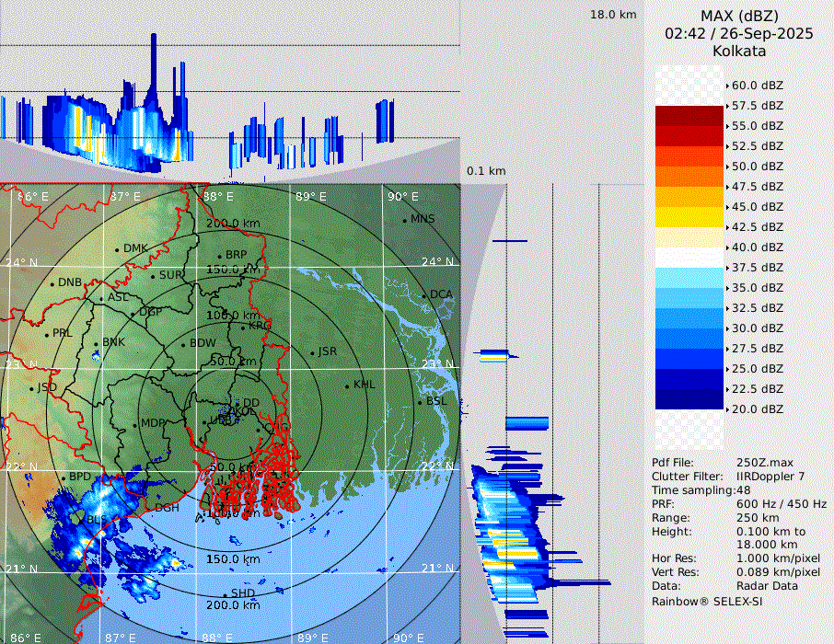Click the SHD station marker over the sea
Viewport: 834px width, 644px height.
[225, 594]
